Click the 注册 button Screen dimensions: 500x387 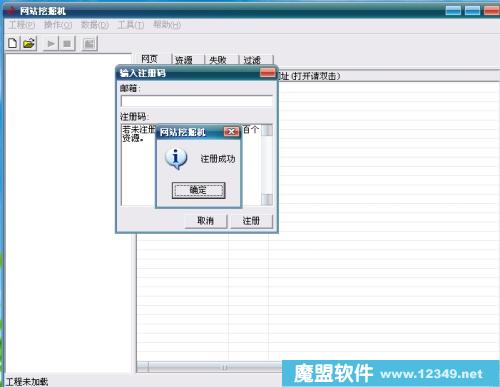click(251, 221)
